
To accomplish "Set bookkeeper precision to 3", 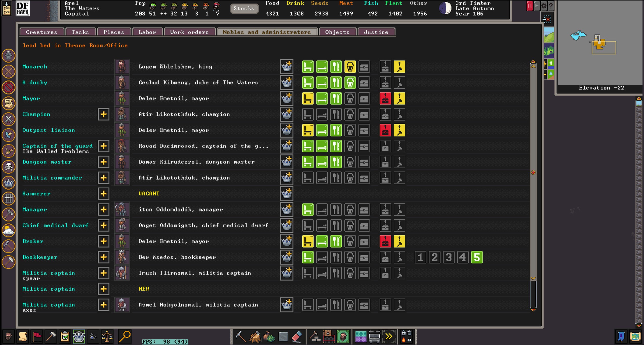I will click(449, 257).
